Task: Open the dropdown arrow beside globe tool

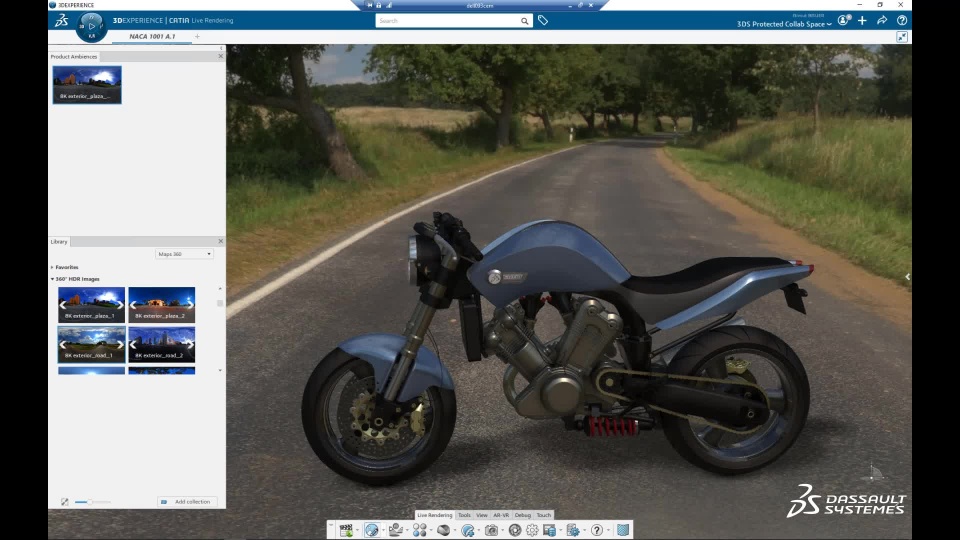Action: tap(383, 530)
